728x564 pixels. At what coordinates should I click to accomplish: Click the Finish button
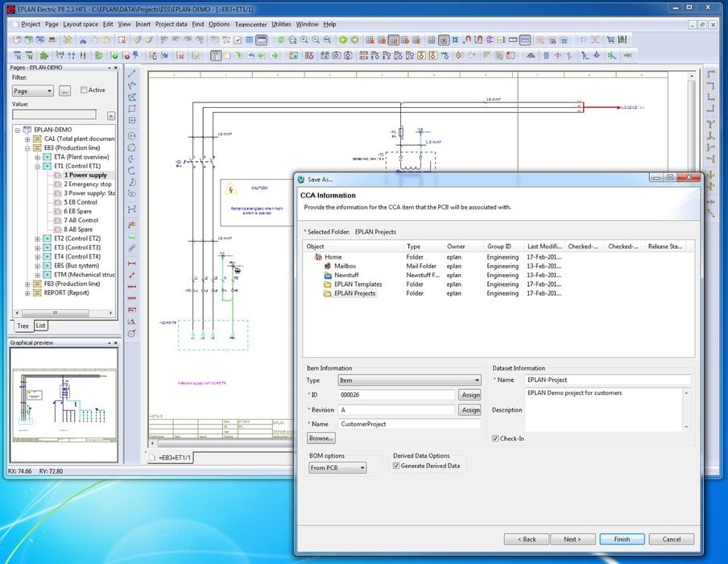[622, 539]
